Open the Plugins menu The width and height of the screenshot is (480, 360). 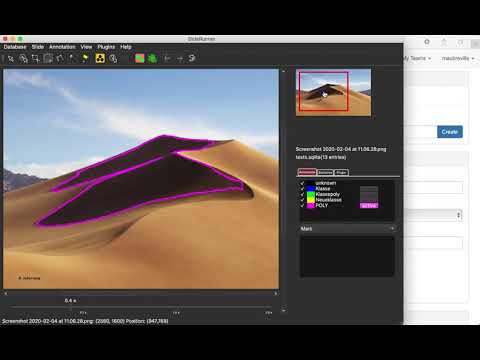tap(106, 47)
